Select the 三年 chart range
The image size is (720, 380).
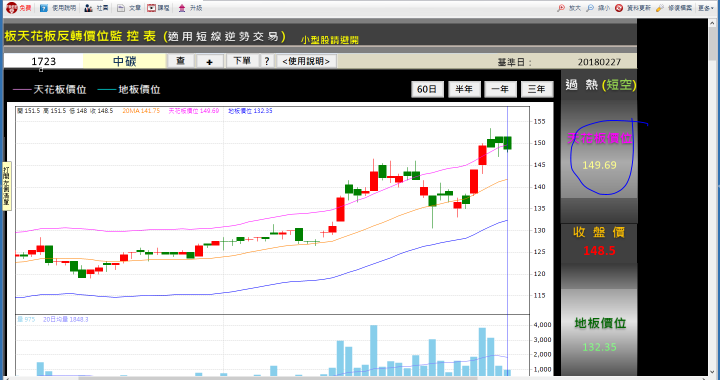537,89
